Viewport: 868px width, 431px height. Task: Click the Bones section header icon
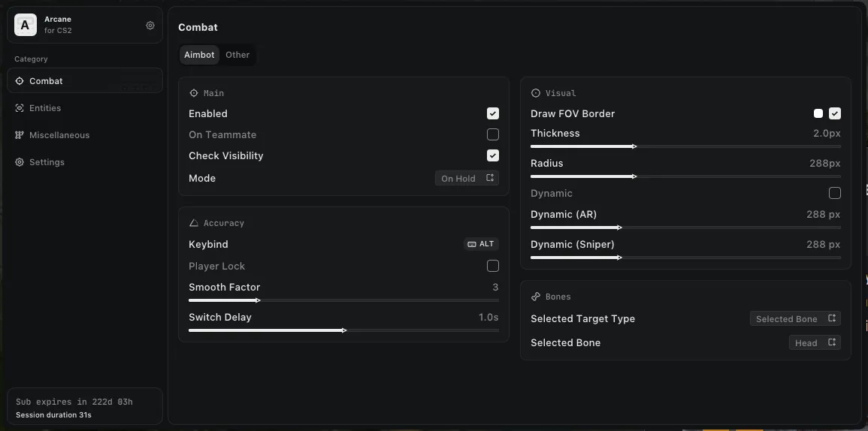pyautogui.click(x=536, y=297)
